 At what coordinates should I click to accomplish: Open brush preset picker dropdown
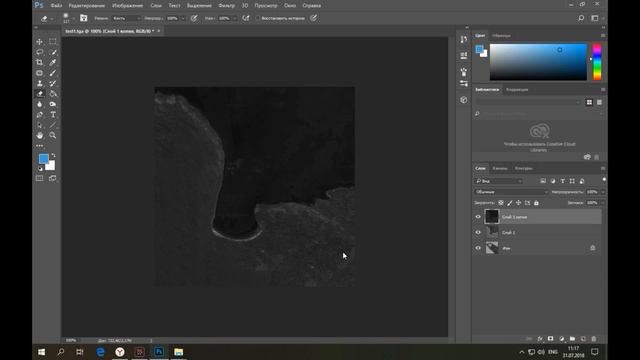coord(73,18)
